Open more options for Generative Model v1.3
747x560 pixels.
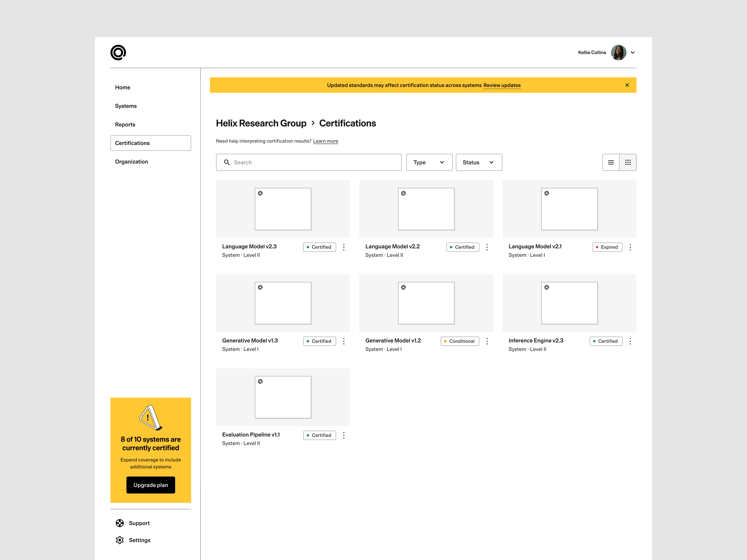[x=344, y=341]
